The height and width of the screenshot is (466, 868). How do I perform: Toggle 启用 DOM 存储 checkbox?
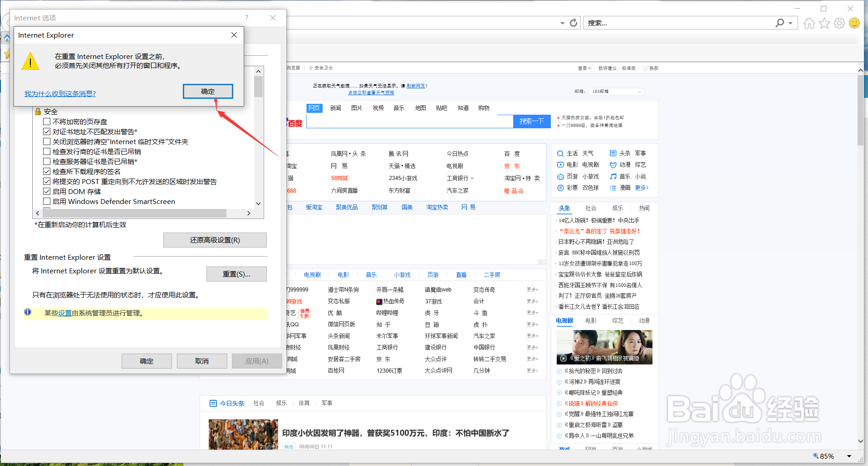coord(47,191)
